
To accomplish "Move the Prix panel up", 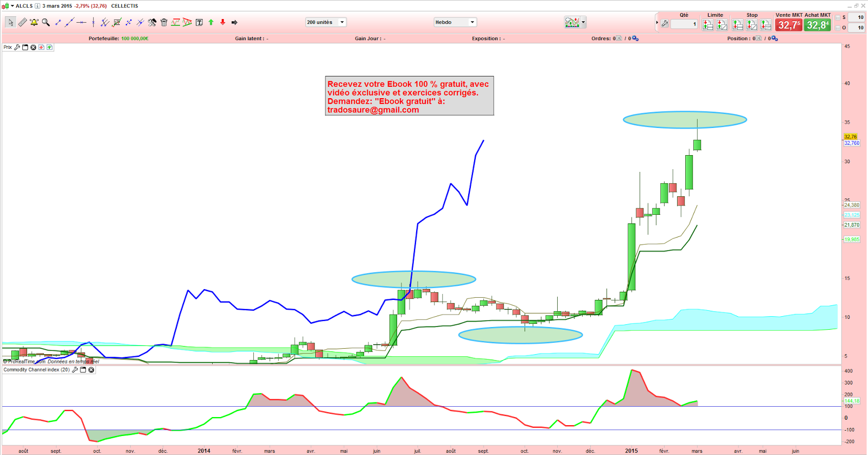I will [49, 47].
